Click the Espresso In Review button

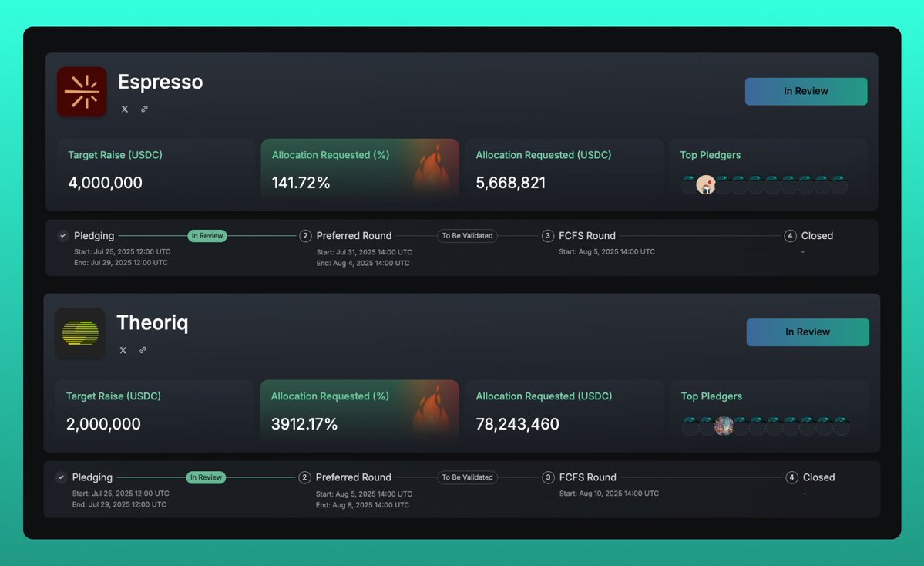805,92
